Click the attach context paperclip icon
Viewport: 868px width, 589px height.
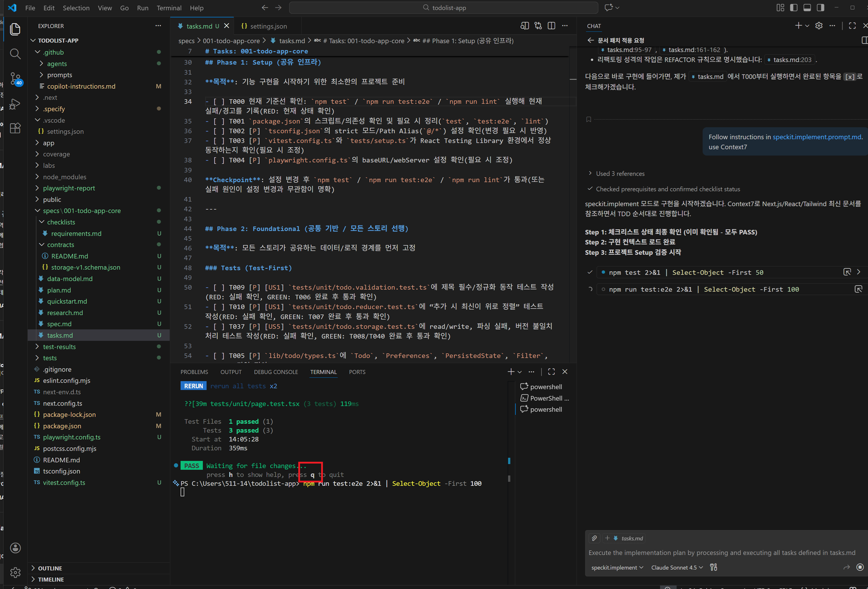(594, 538)
